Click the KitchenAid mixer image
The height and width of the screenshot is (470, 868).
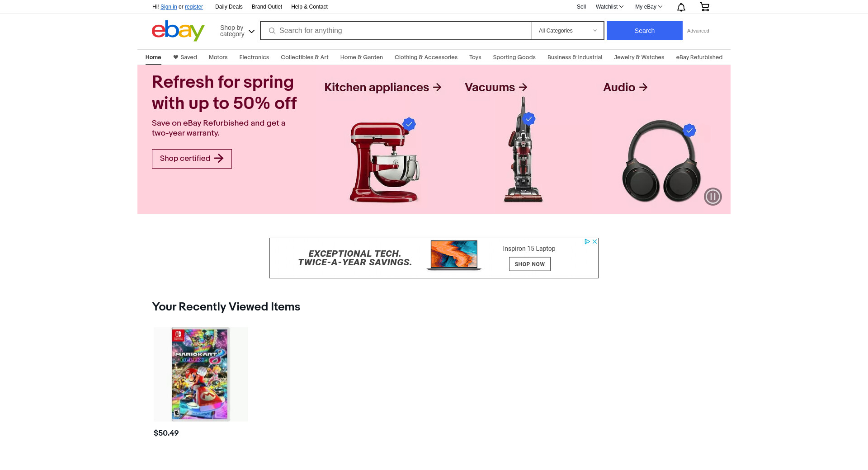[x=384, y=162]
